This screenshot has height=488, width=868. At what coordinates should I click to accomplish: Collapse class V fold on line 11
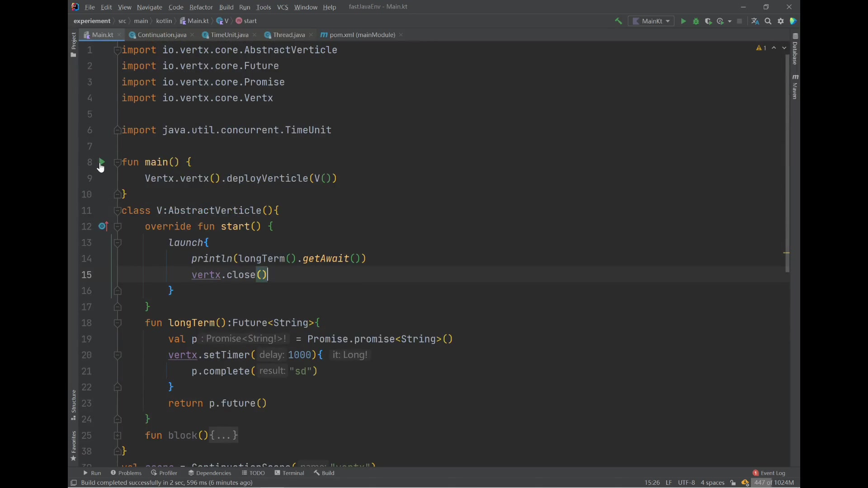(x=118, y=211)
